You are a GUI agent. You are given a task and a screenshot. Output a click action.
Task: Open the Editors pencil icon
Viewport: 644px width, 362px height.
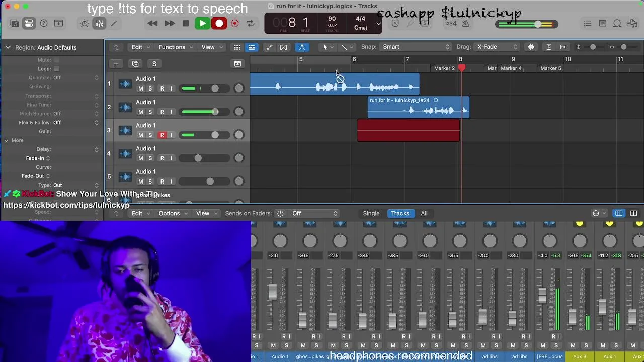coord(114,23)
